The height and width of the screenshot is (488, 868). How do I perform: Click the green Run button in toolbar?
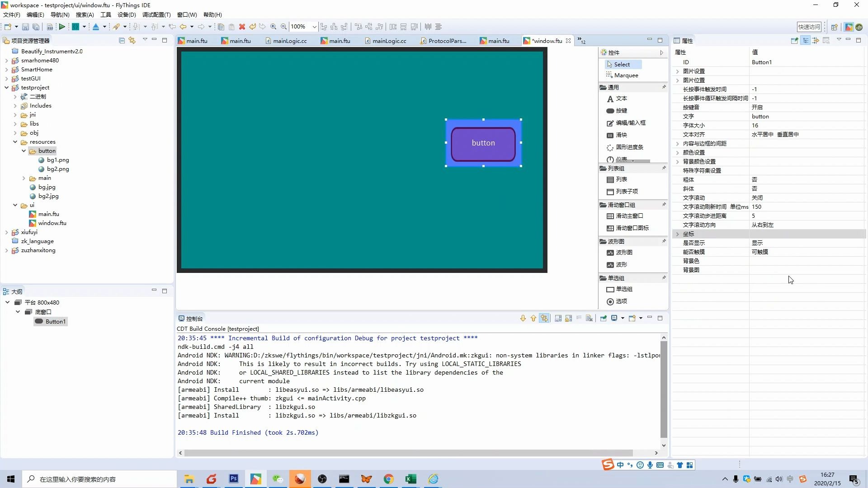[62, 27]
